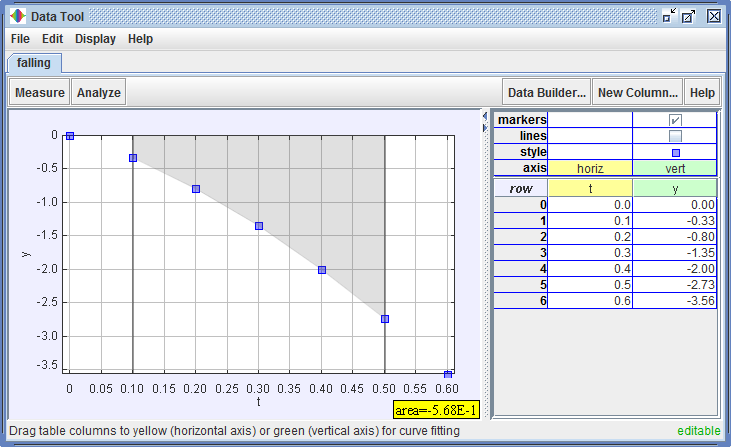Select the y cell with value -3.56
Screen dimensions: 731x447
675,301
